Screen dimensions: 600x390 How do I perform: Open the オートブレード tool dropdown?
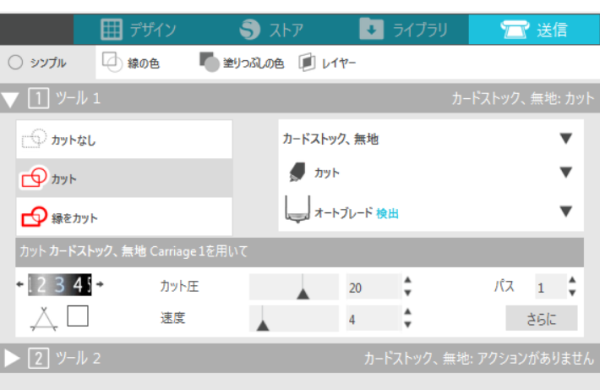[x=431, y=211]
